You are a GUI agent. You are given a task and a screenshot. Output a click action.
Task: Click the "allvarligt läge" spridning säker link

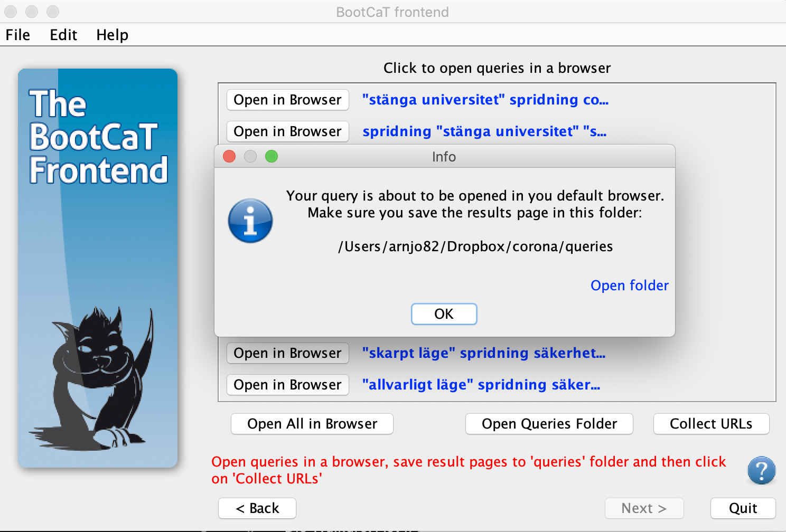pyautogui.click(x=481, y=385)
